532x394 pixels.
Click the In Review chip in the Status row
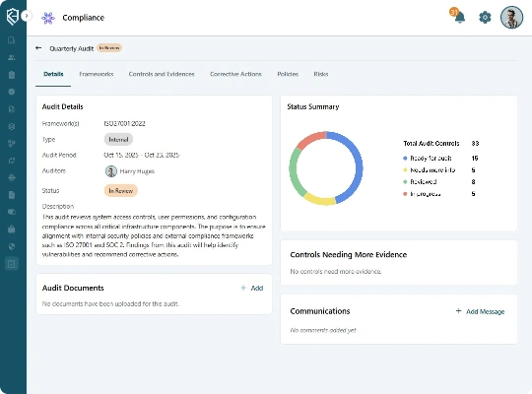(x=121, y=191)
